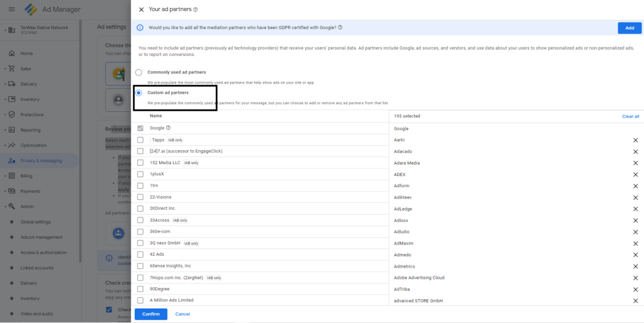
Task: Remove Adara Media from selected list
Action: pos(635,163)
